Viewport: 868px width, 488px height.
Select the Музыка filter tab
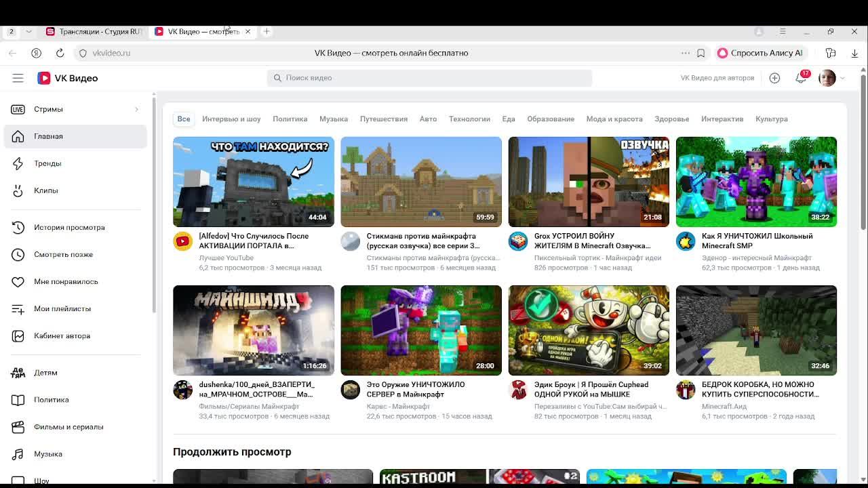(334, 119)
